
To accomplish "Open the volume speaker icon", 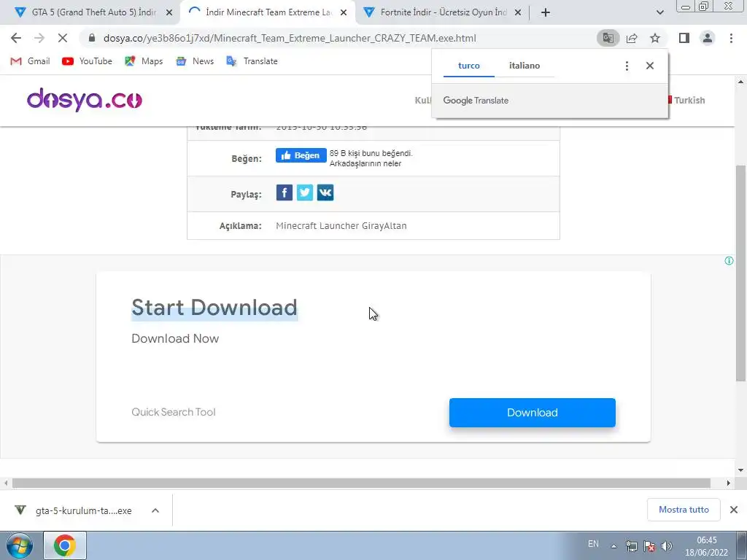I will 667,546.
